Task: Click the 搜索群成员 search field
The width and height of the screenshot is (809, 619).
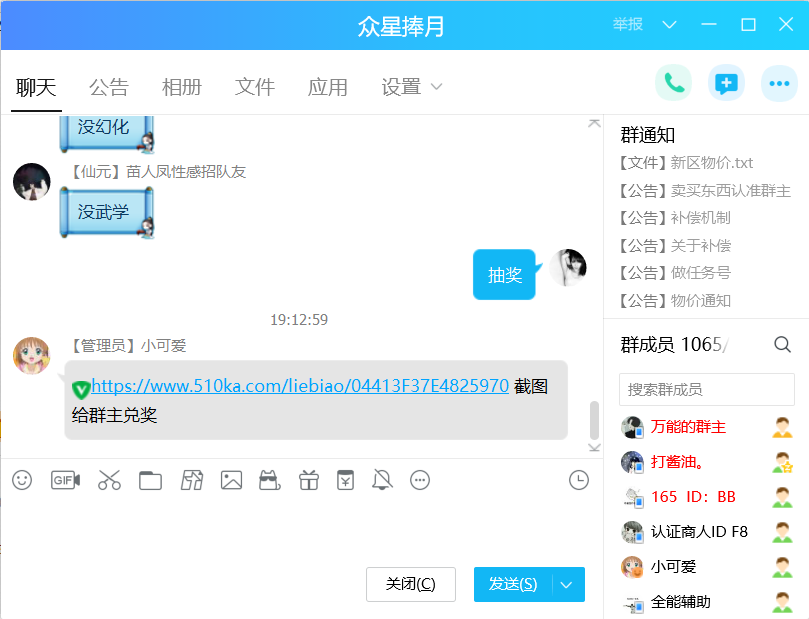Action: [708, 389]
